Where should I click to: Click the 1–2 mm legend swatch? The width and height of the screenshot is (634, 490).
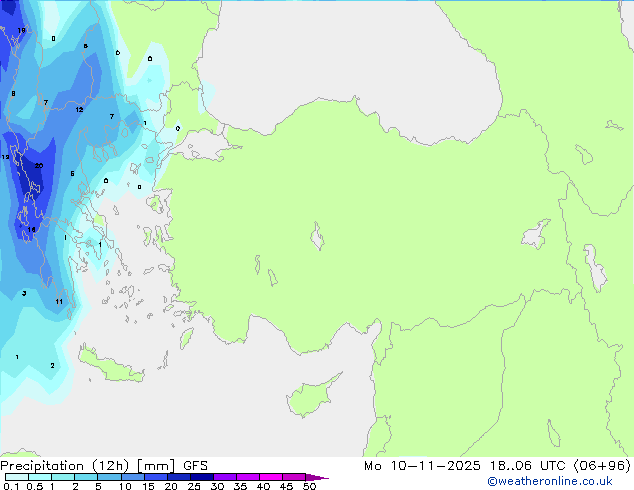click(63, 477)
